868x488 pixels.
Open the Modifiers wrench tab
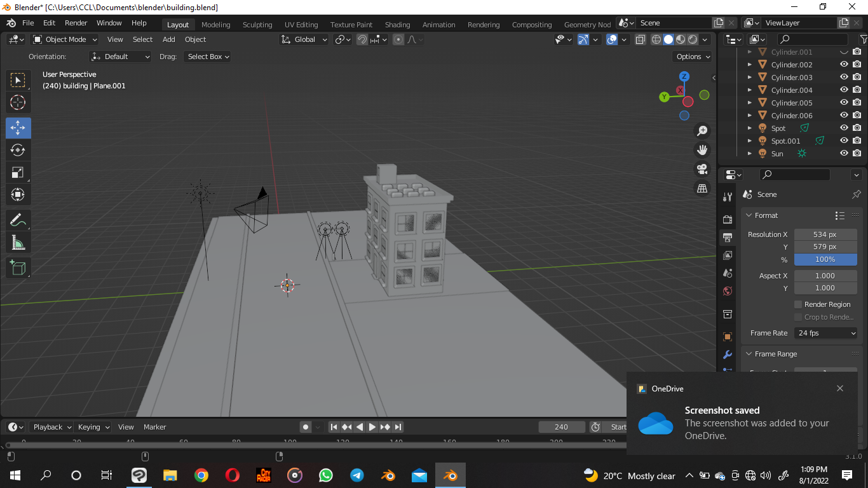point(728,355)
